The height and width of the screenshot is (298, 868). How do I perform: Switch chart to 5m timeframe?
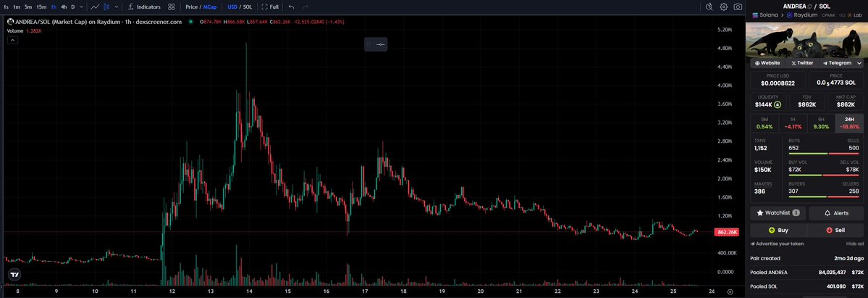point(28,7)
